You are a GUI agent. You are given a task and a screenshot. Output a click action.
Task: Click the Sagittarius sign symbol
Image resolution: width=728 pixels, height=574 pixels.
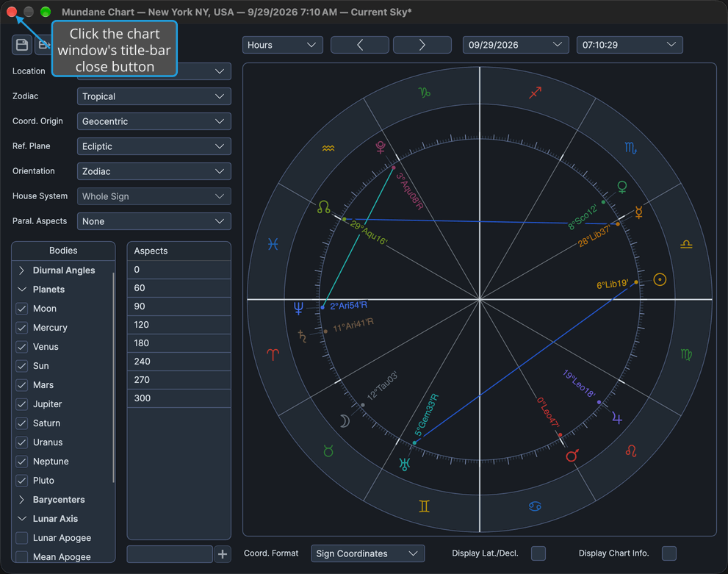(536, 93)
